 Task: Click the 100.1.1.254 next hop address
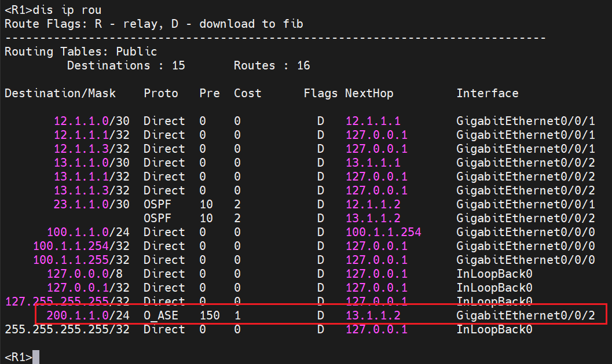coord(383,232)
